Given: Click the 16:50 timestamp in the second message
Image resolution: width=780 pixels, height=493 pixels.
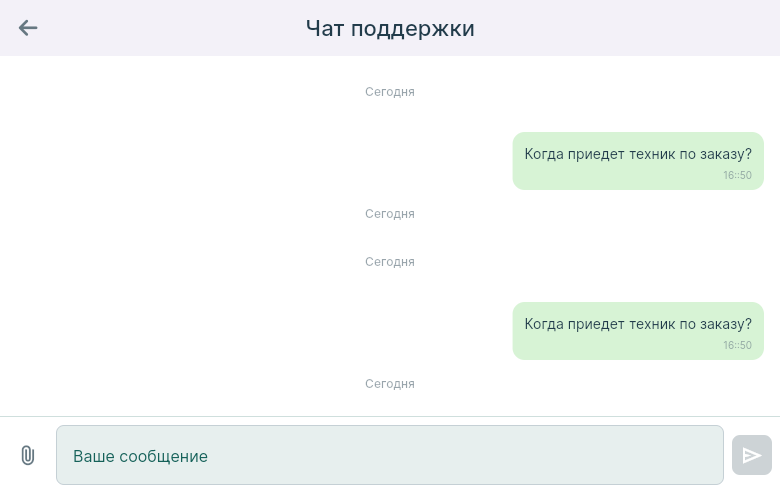Looking at the screenshot, I should coord(737,346).
